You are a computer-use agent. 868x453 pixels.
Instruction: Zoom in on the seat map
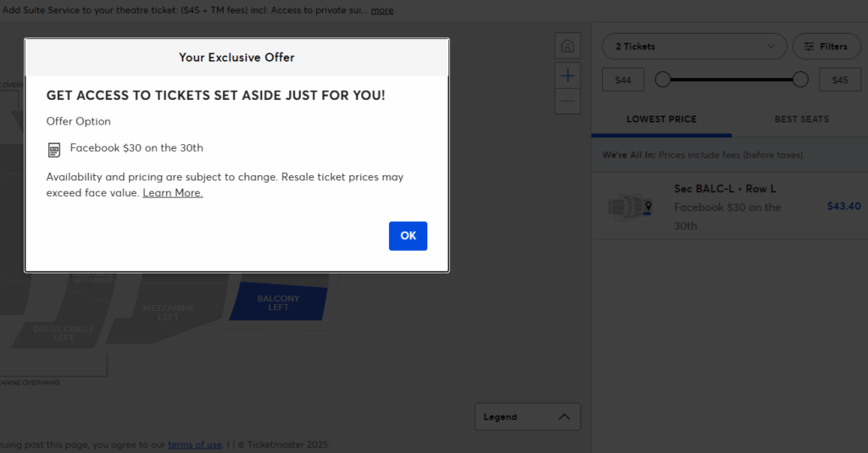(x=567, y=75)
